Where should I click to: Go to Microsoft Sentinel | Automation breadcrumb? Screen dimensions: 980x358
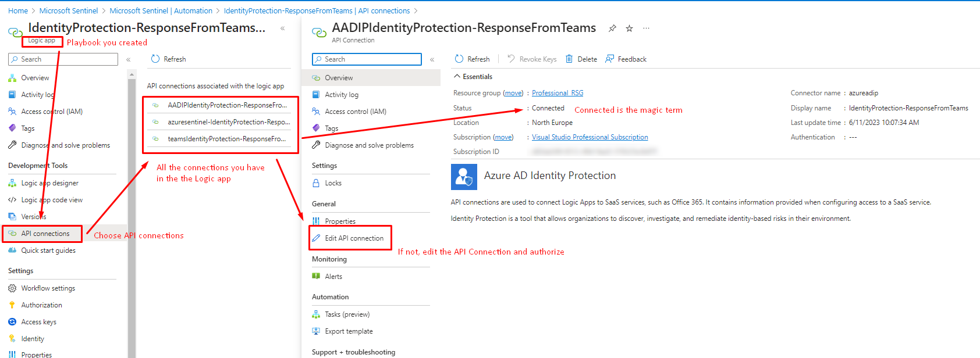(x=161, y=11)
